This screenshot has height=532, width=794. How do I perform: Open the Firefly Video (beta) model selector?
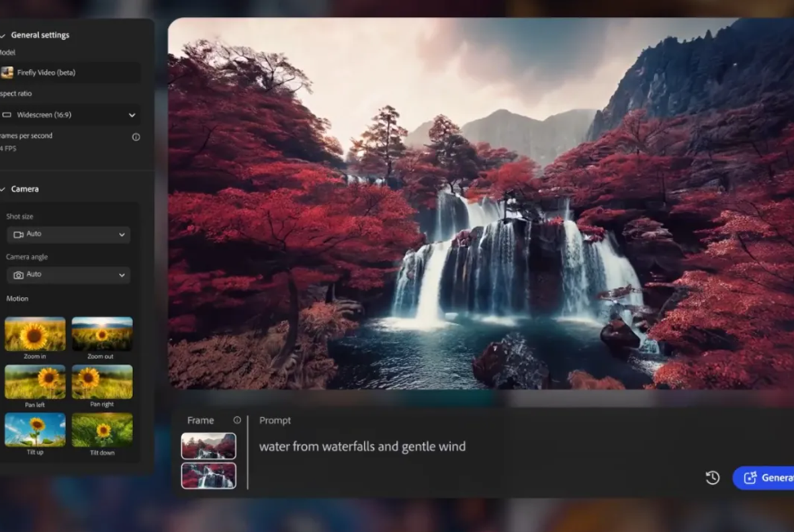[69, 73]
